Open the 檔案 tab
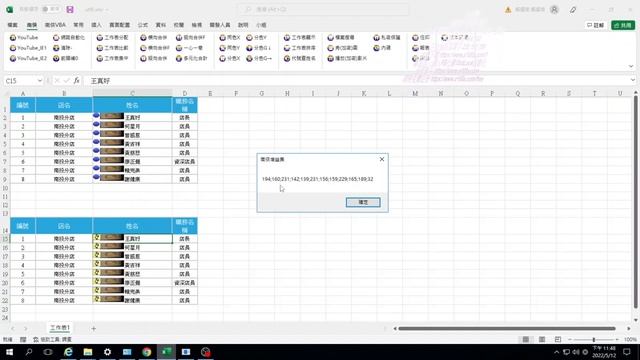Screen dimensions: 640x360 pos(12,25)
